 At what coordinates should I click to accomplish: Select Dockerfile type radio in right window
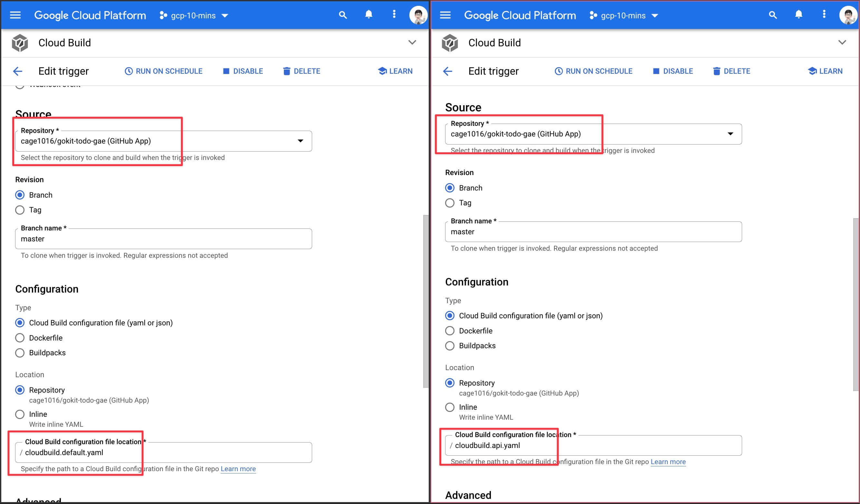tap(450, 331)
